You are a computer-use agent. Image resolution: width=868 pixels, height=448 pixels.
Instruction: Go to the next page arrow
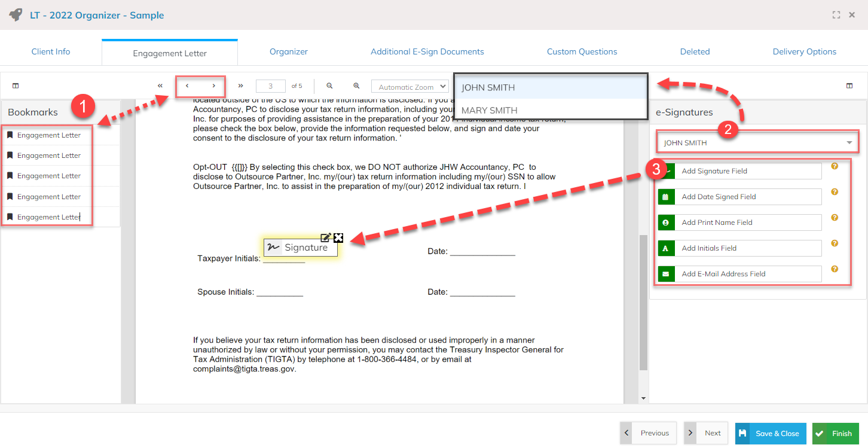click(x=213, y=86)
